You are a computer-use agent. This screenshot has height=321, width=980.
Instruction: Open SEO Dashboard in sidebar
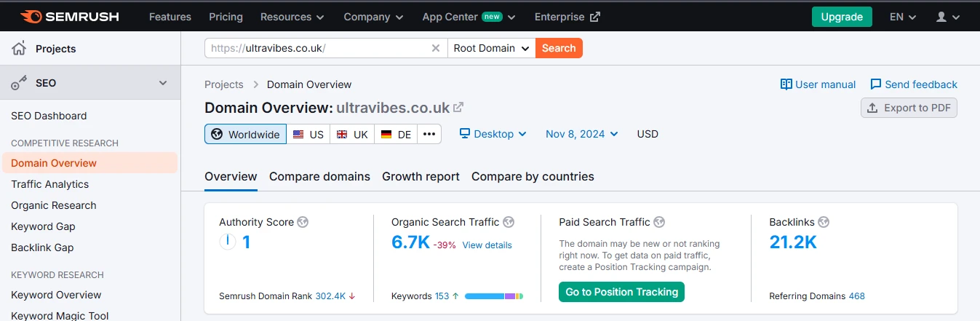click(49, 116)
